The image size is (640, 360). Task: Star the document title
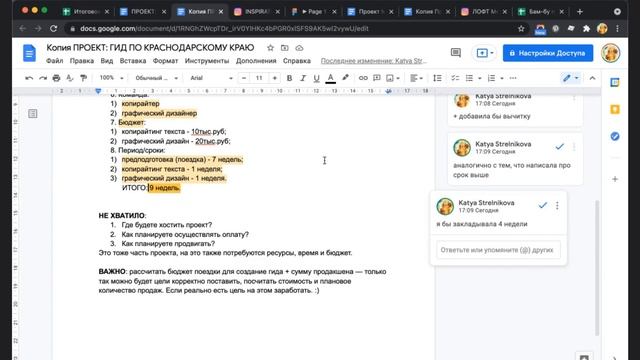270,48
